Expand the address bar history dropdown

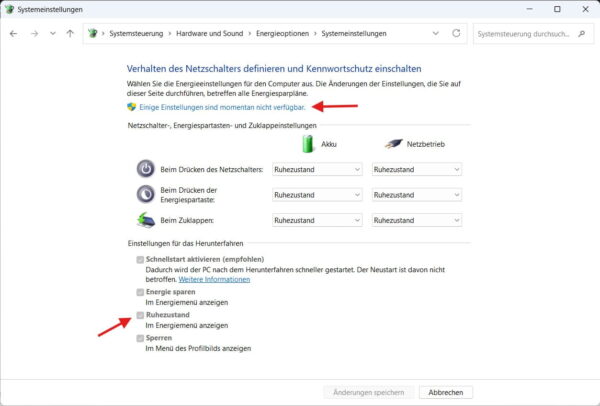(435, 33)
